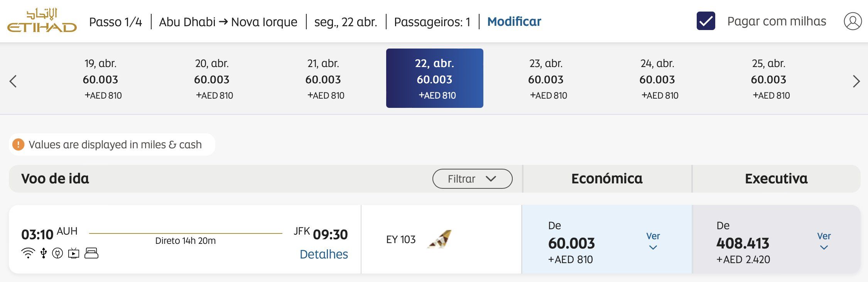Screen dimensions: 868x282
Task: Select the 23, abr. date tab
Action: click(x=546, y=79)
